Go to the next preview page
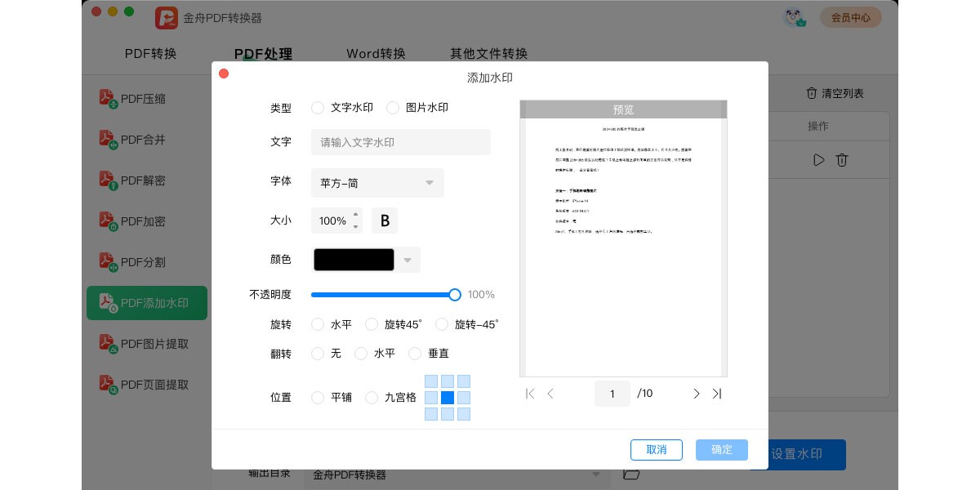The width and height of the screenshot is (980, 490). [696, 394]
